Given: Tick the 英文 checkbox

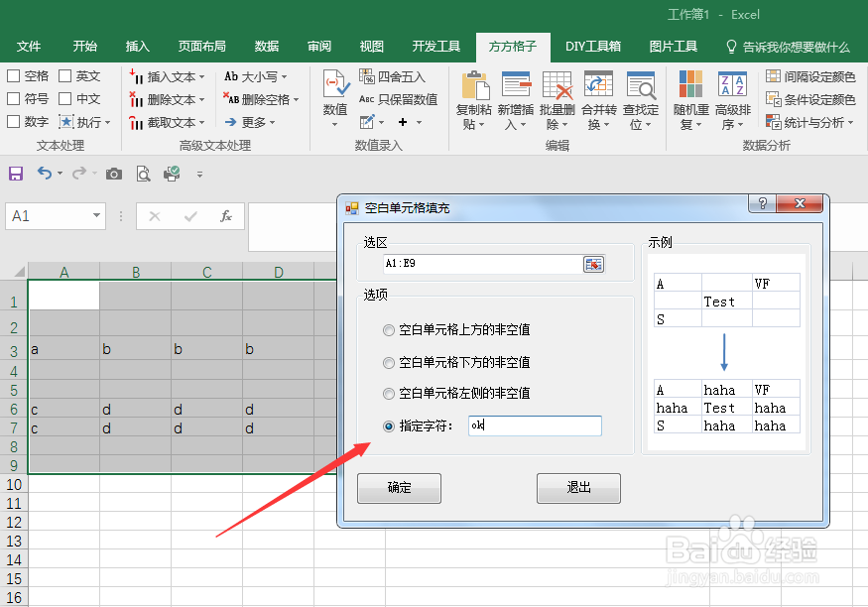Looking at the screenshot, I should point(64,75).
